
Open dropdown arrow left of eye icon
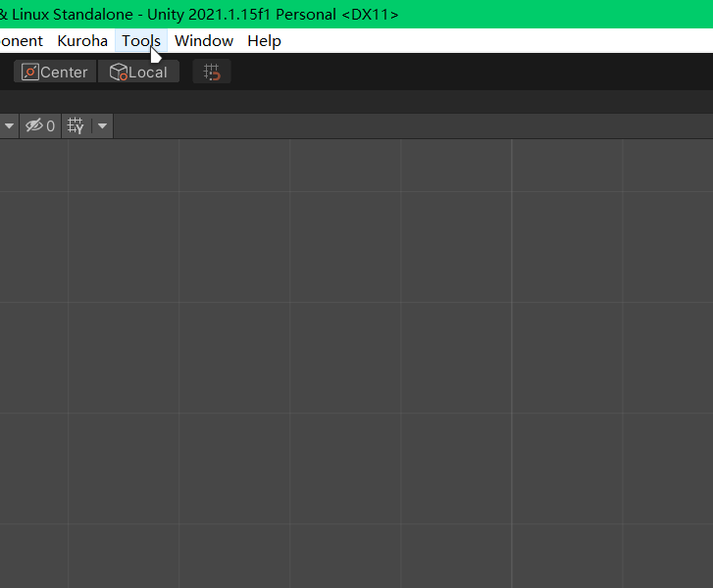[x=9, y=126]
